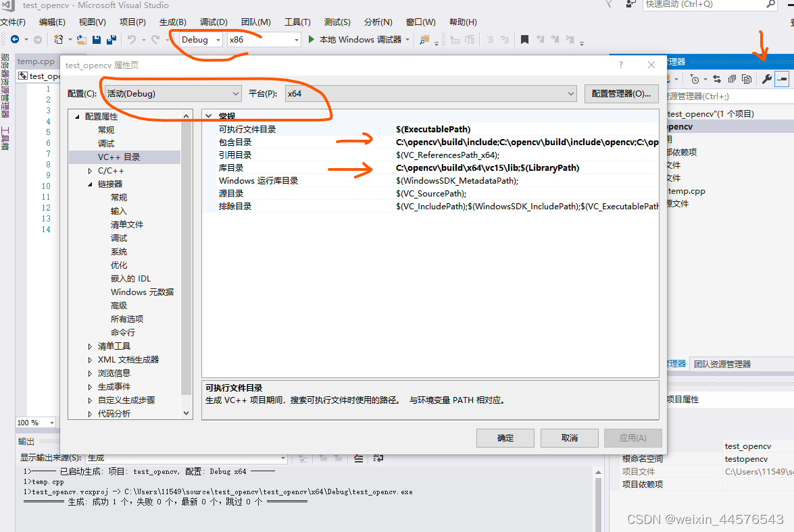Click the Navigate Backward arrow icon
This screenshot has height=532, width=794.
pyautogui.click(x=15, y=39)
